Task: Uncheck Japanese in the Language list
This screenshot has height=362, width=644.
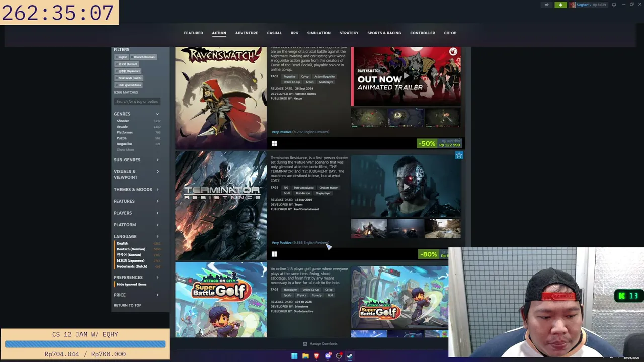Action: [130, 261]
